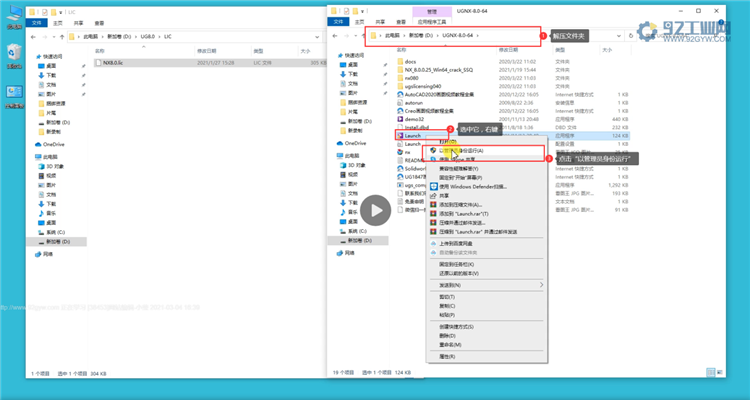Image resolution: width=750 pixels, height=400 pixels.
Task: Click UG8.0 breadcrumb in LIC address bar
Action: pyautogui.click(x=147, y=37)
